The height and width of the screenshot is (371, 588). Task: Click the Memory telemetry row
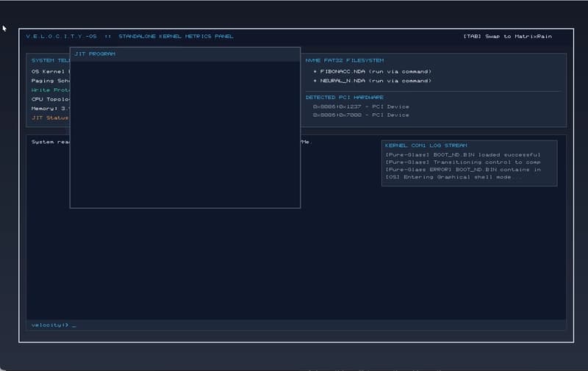tap(51, 108)
